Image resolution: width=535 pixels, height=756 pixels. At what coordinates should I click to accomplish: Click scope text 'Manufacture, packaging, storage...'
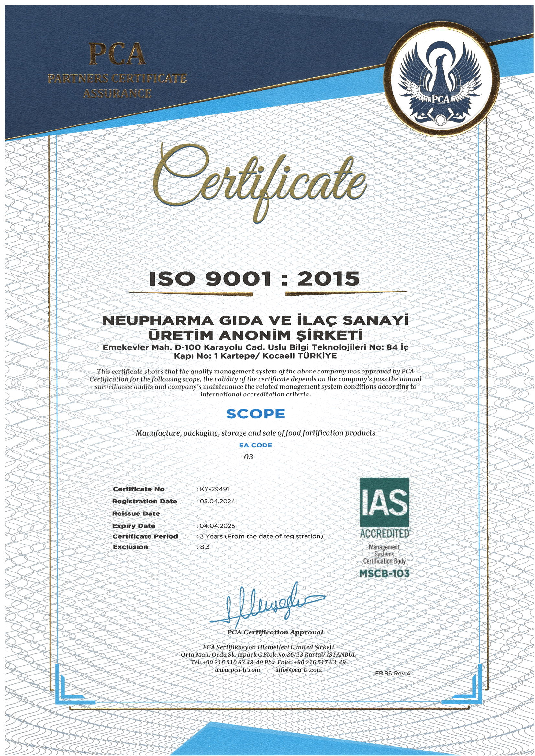point(255,433)
